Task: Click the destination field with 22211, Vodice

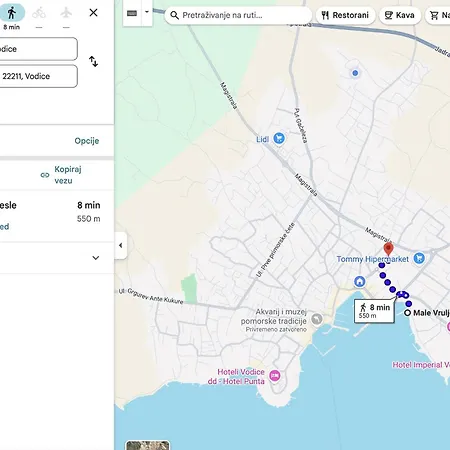Action: (38, 76)
